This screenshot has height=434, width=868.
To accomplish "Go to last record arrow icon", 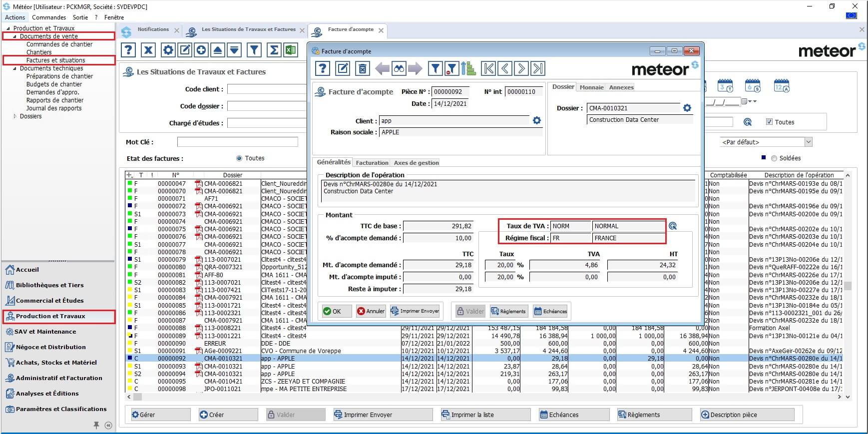I will click(x=537, y=69).
